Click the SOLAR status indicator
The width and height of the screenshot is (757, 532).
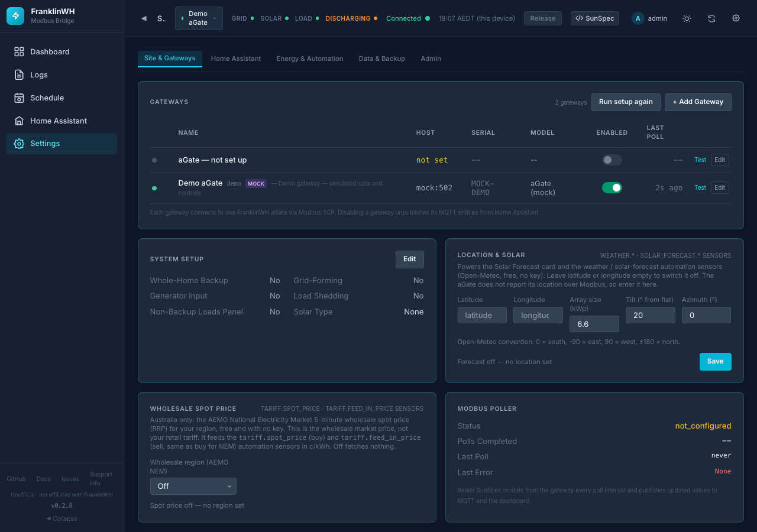tap(274, 18)
